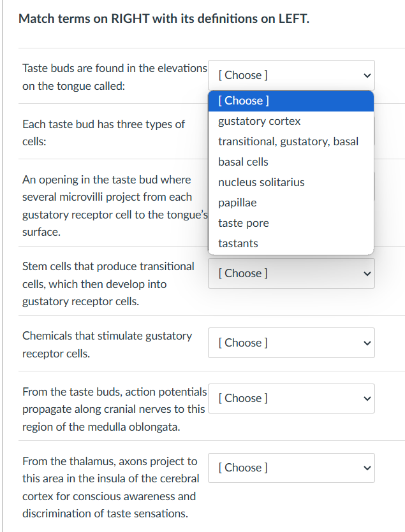The width and height of the screenshot is (405, 532).
Task: Open the dropdown beside stem cells definition
Action: coord(291,273)
